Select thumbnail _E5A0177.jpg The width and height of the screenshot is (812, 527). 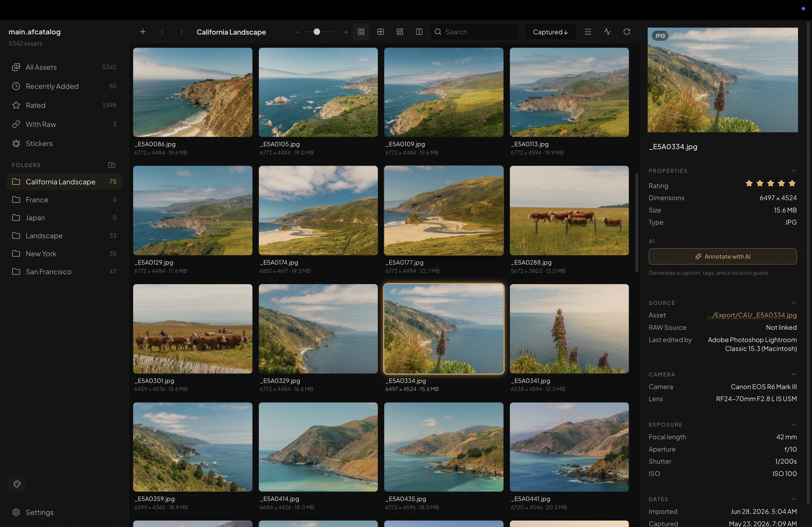[444, 211]
